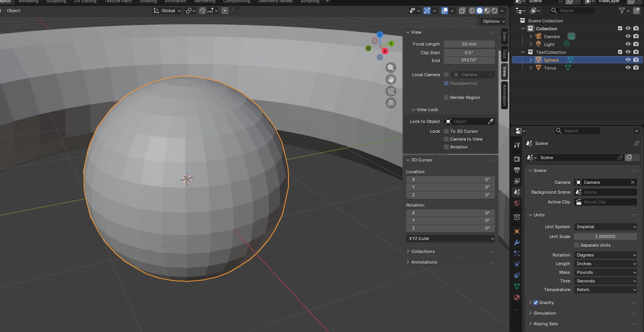The width and height of the screenshot is (644, 332).
Task: Open the Item sidebar tab
Action: click(x=505, y=37)
